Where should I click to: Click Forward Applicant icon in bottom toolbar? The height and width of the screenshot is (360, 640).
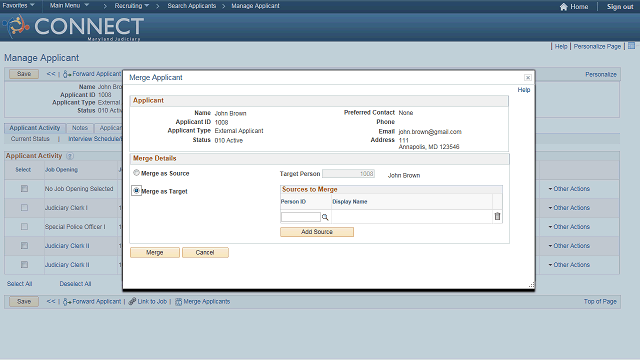67,302
